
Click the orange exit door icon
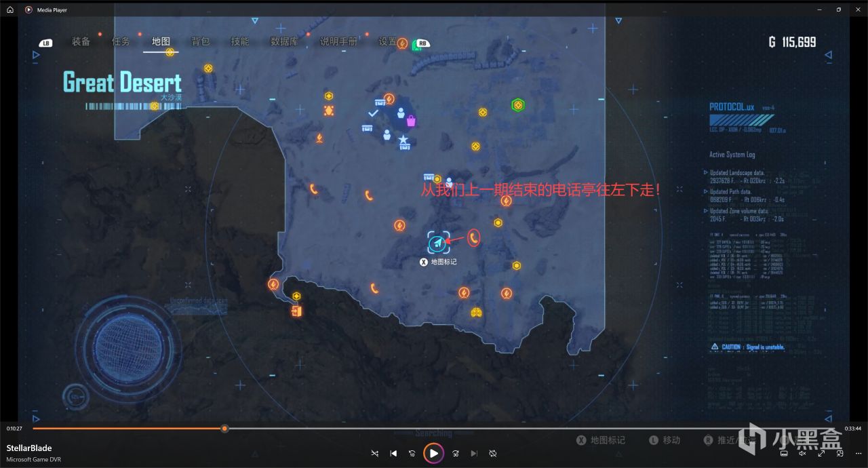(296, 311)
